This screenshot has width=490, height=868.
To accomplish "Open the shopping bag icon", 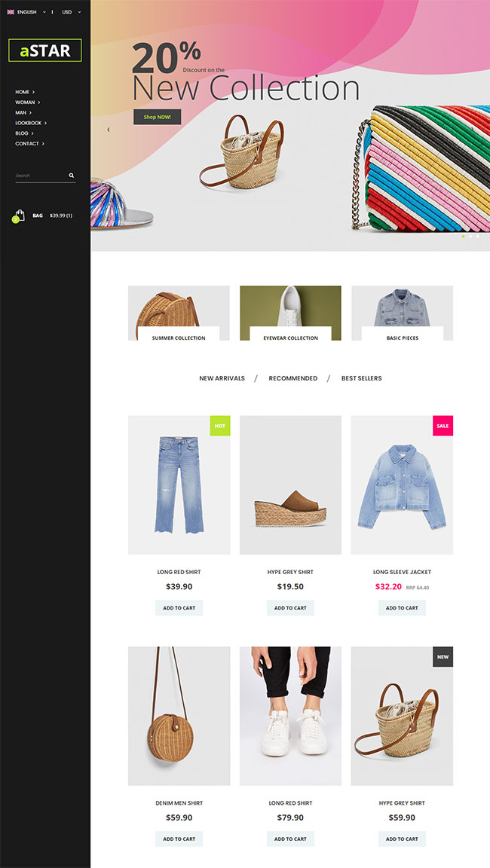I will 20,216.
